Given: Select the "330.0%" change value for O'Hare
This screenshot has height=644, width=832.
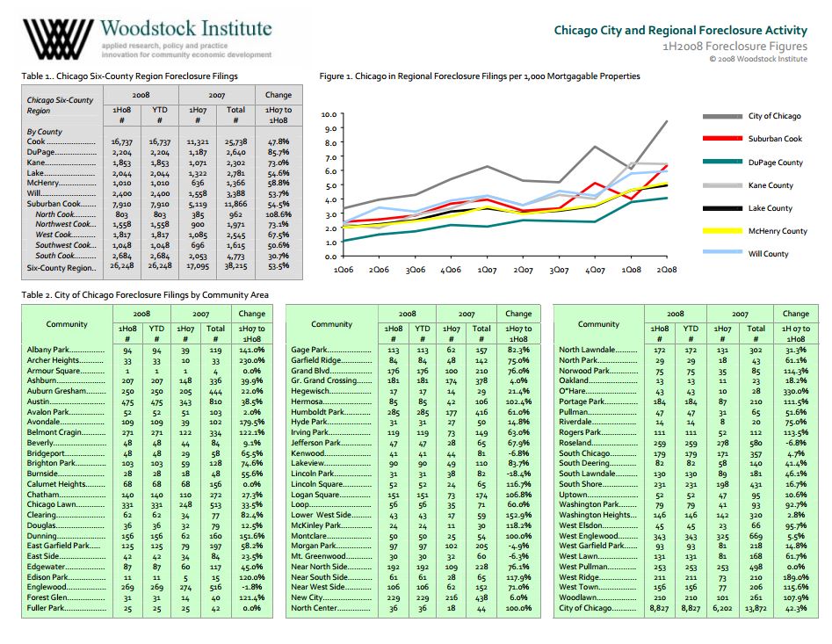Looking at the screenshot, I should 796,391.
